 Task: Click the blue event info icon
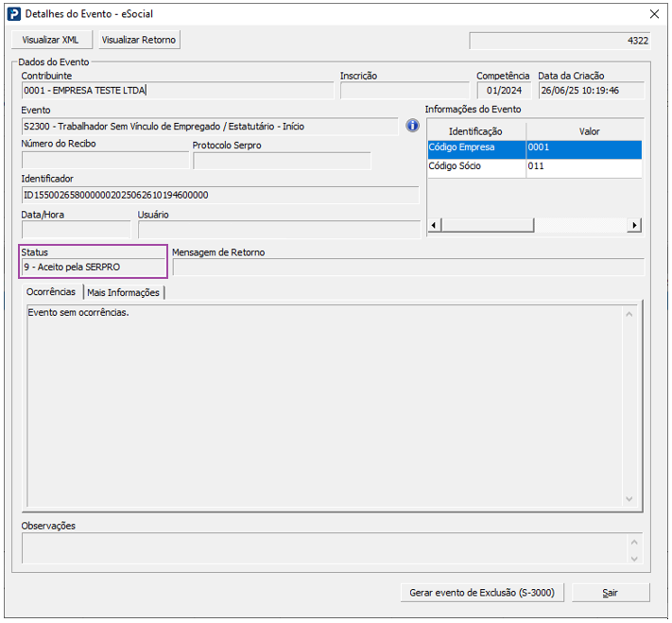click(x=412, y=126)
